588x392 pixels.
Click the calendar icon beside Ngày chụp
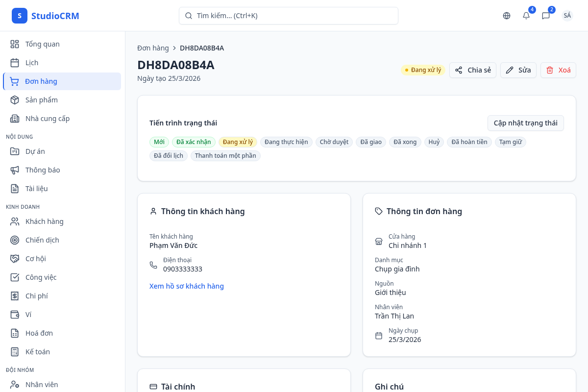pyautogui.click(x=379, y=336)
